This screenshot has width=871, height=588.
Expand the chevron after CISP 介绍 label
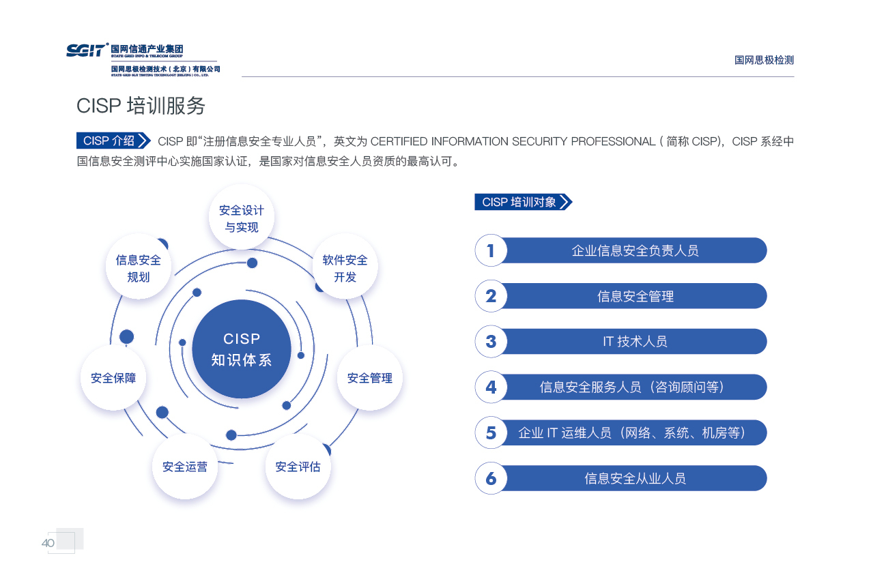143,141
